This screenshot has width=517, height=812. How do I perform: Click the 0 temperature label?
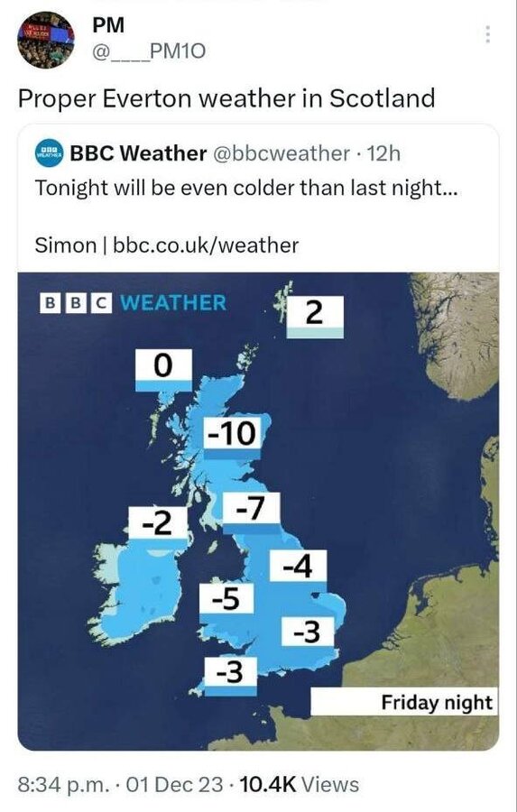point(163,370)
